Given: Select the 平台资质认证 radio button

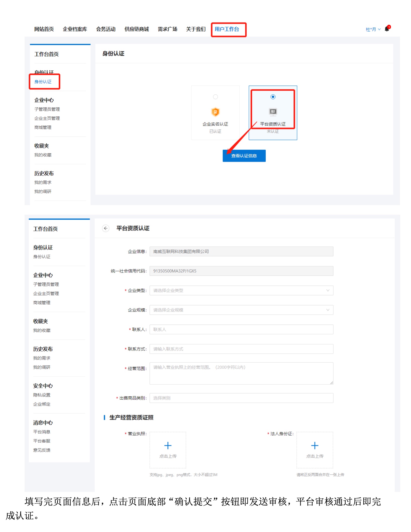Looking at the screenshot, I should (273, 97).
